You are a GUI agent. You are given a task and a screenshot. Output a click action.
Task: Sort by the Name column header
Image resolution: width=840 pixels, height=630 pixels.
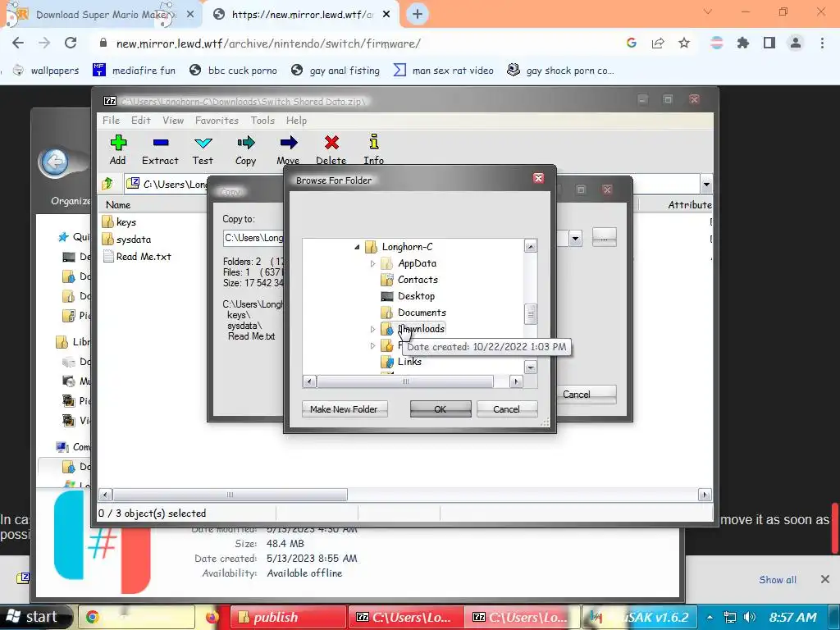(118, 204)
